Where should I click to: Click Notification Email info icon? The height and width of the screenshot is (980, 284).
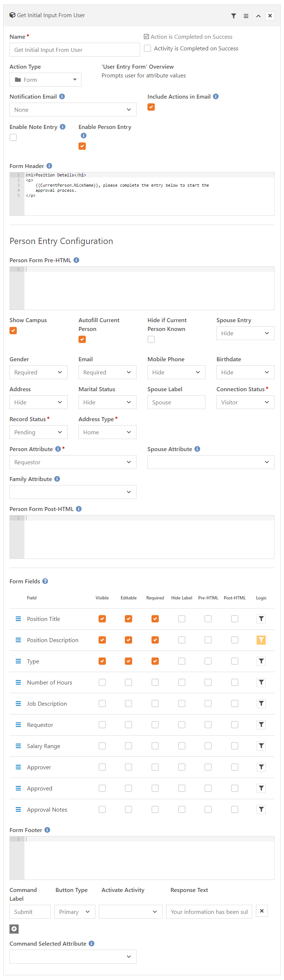[62, 97]
